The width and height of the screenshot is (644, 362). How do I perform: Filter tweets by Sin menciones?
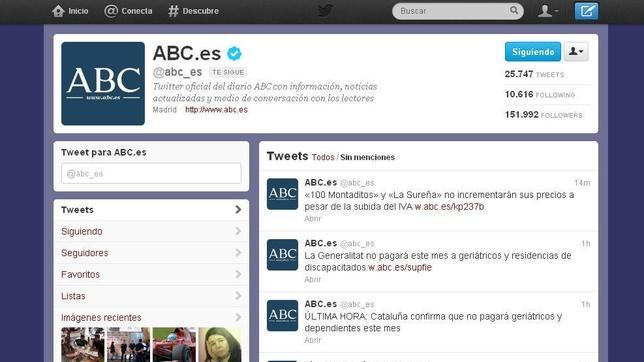click(x=367, y=157)
